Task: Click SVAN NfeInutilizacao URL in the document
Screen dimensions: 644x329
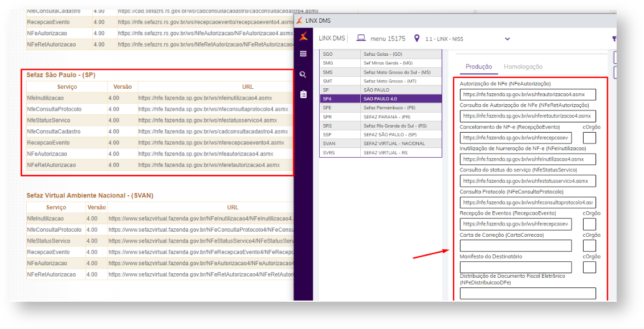Action: click(x=201, y=219)
